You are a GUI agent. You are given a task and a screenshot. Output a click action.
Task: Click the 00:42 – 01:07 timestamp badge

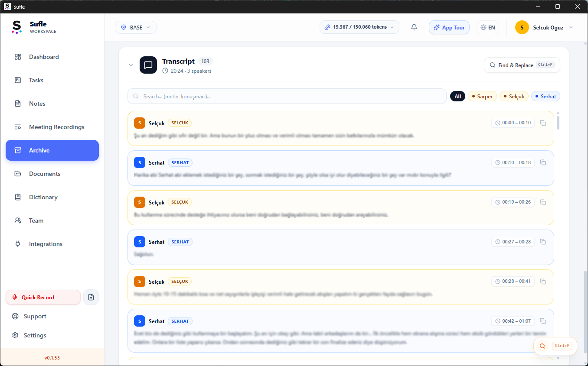(x=513, y=321)
